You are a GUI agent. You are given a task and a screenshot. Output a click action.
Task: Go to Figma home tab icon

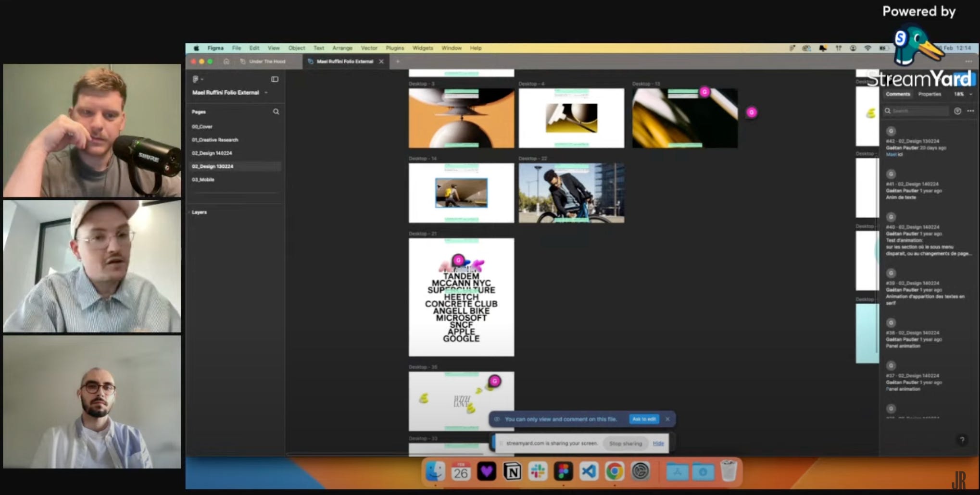click(226, 62)
